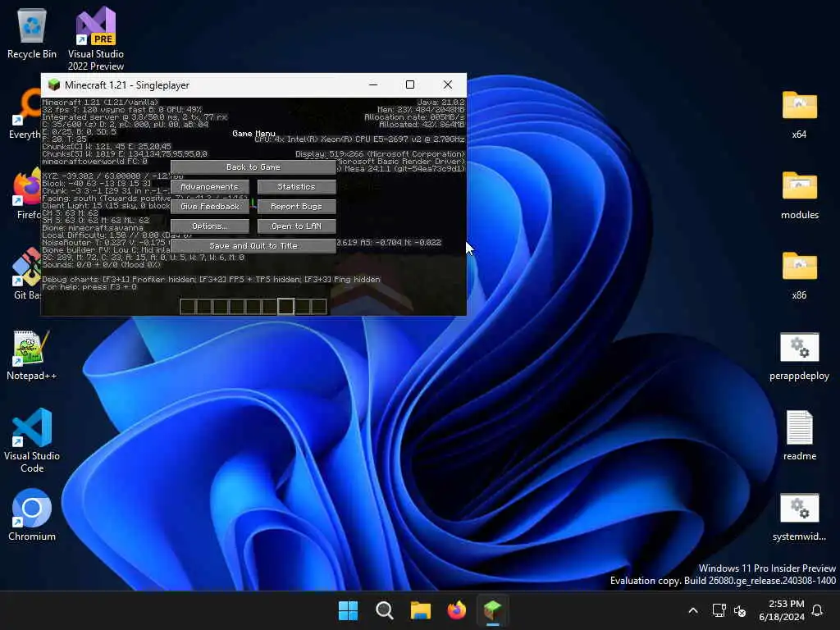Open Visual Studio Code desktop shortcut
840x630 pixels.
click(x=32, y=441)
